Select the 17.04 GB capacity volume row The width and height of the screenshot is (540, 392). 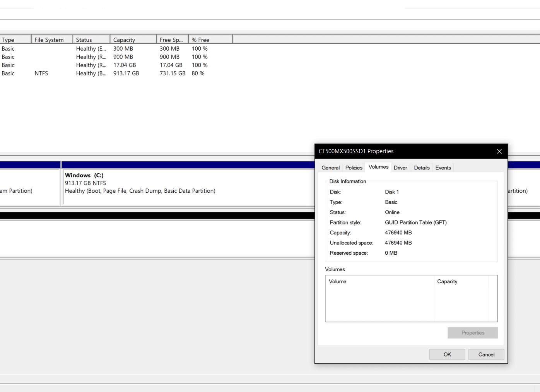coord(116,65)
